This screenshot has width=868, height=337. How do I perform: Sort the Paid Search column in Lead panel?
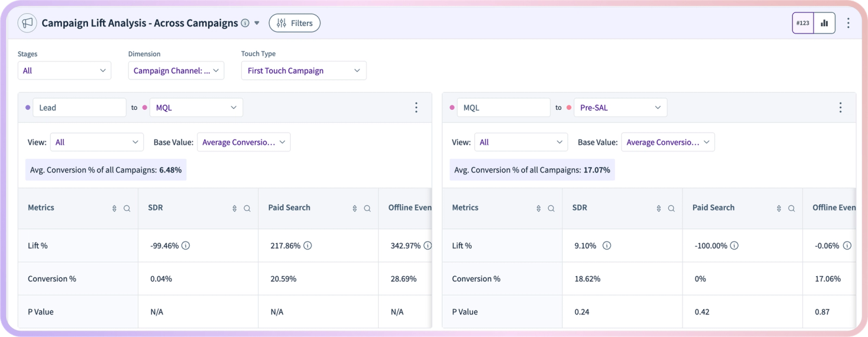pyautogui.click(x=355, y=209)
